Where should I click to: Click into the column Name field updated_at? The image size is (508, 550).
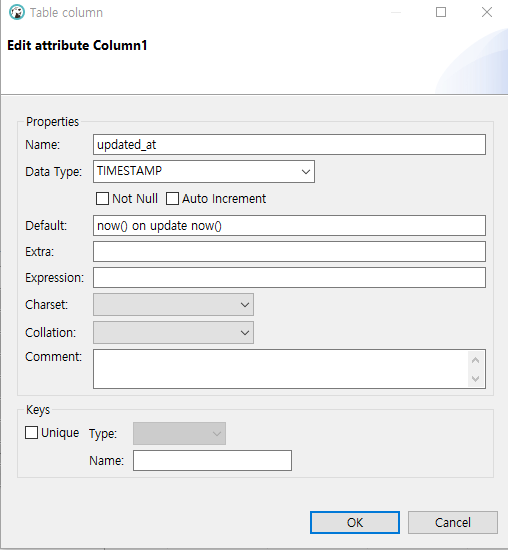coord(289,145)
